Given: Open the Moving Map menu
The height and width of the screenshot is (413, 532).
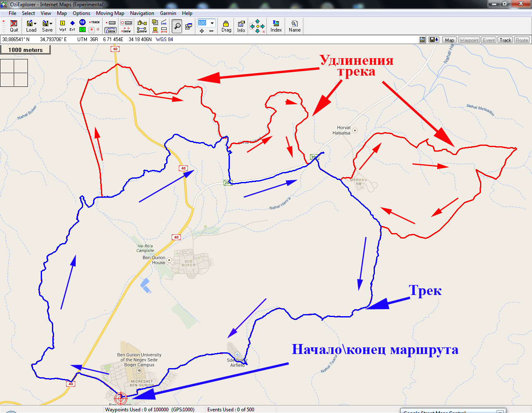Looking at the screenshot, I should [x=110, y=13].
